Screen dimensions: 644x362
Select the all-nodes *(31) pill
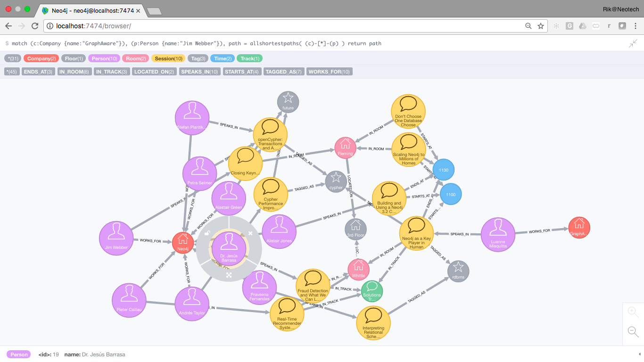[x=13, y=58]
